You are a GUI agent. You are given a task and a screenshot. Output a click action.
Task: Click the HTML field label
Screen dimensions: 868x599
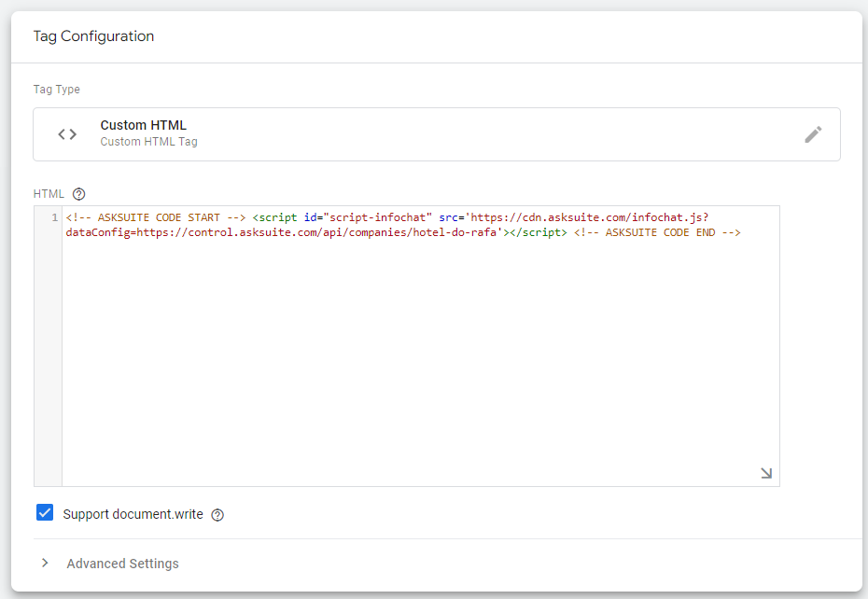click(49, 194)
